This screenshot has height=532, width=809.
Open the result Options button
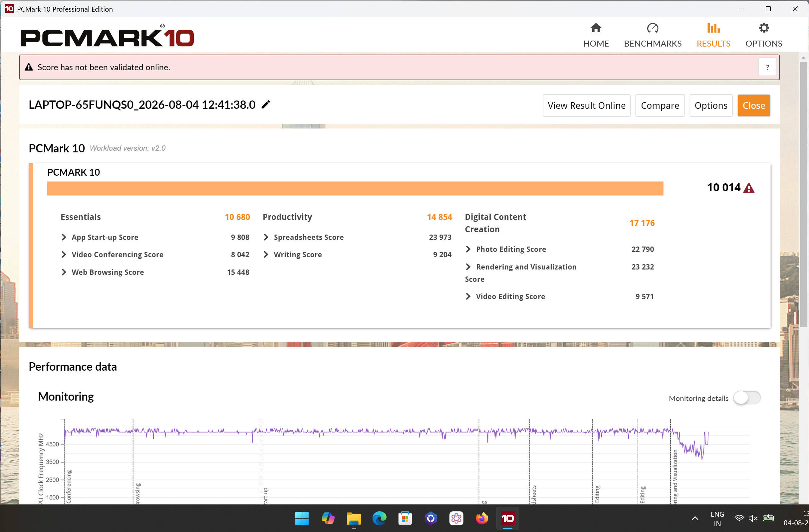pos(711,105)
